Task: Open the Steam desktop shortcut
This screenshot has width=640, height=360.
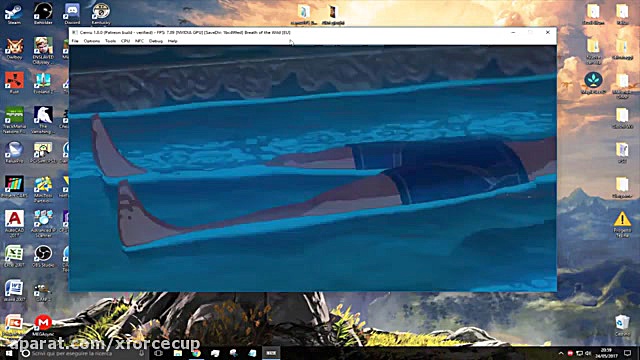Action: (x=14, y=13)
